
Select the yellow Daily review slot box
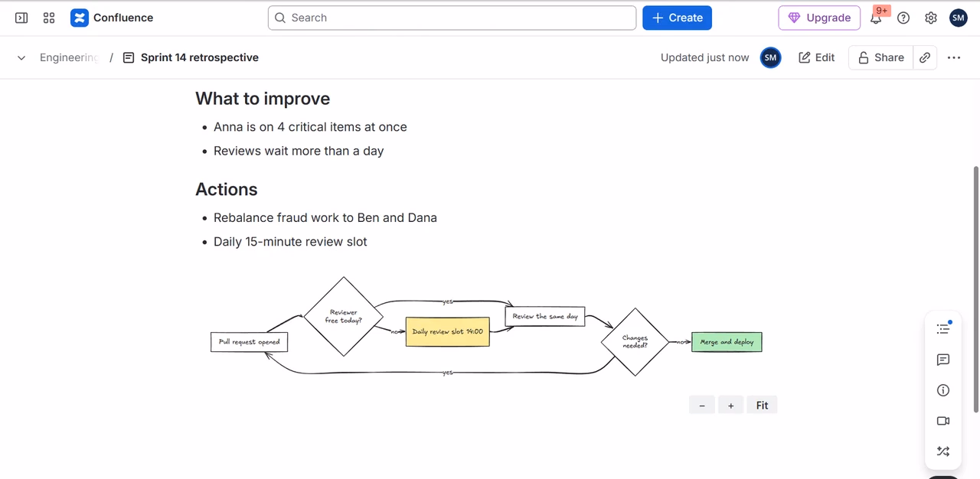(447, 331)
